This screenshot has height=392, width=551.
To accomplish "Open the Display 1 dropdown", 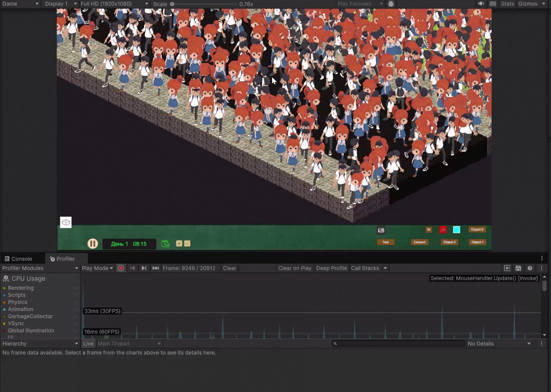I will coord(61,4).
